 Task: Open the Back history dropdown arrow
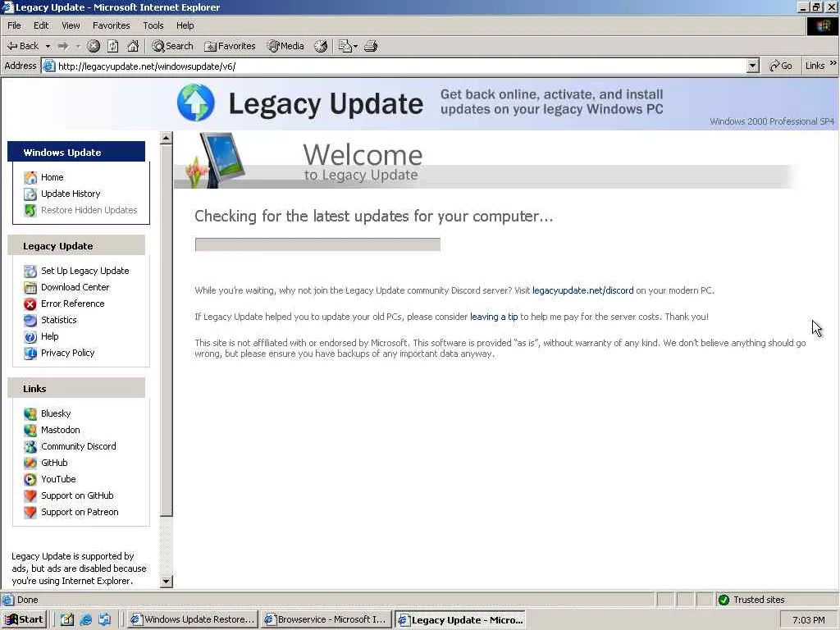tap(48, 46)
